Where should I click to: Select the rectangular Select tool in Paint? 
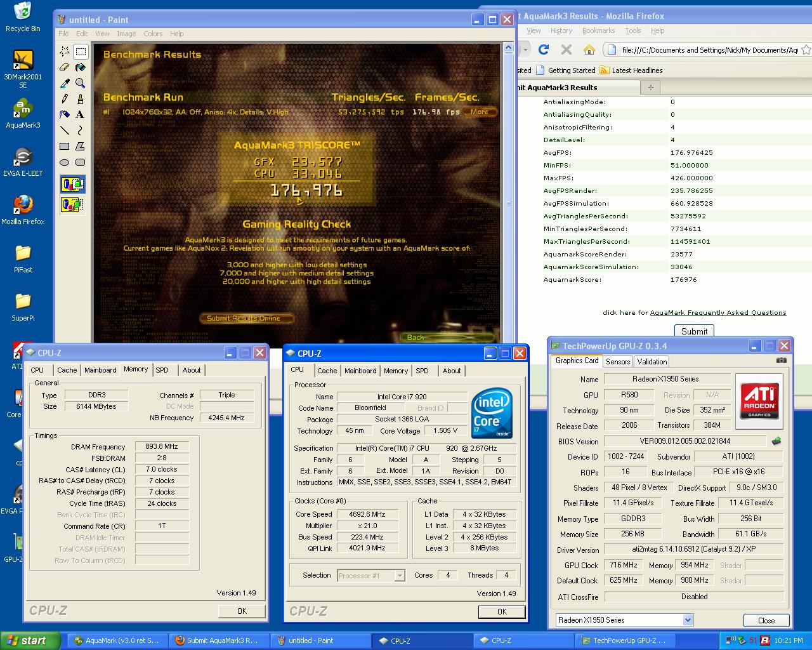[81, 51]
